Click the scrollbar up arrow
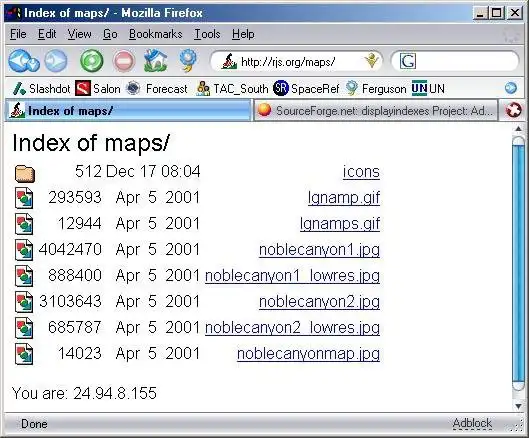Image resolution: width=529 pixels, height=438 pixels. (518, 129)
